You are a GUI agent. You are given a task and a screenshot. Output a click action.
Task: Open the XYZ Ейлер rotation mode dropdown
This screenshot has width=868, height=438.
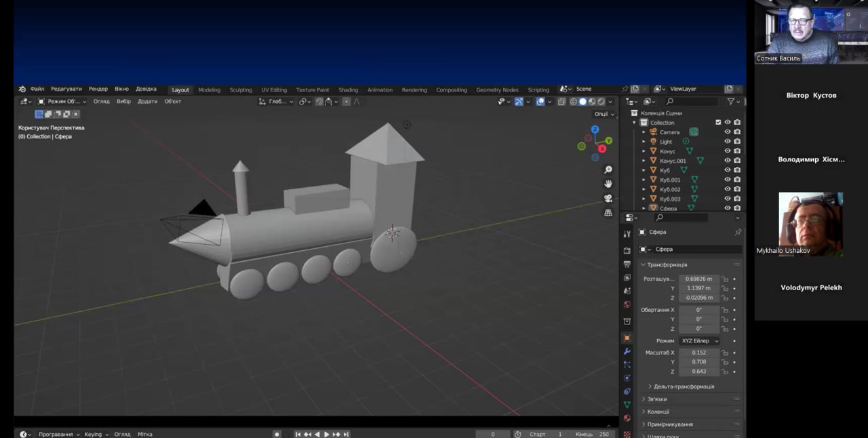coord(698,341)
